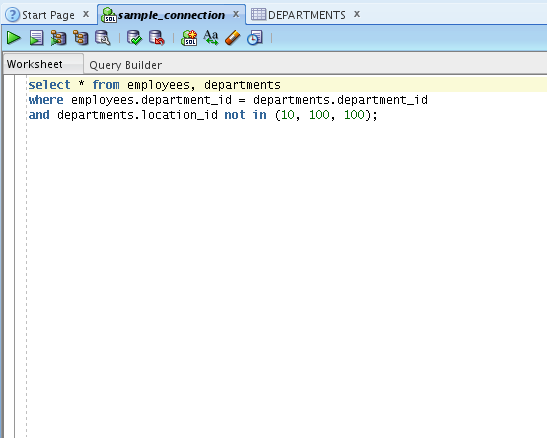
Task: Run the statement with the green play icon
Action: (14, 38)
